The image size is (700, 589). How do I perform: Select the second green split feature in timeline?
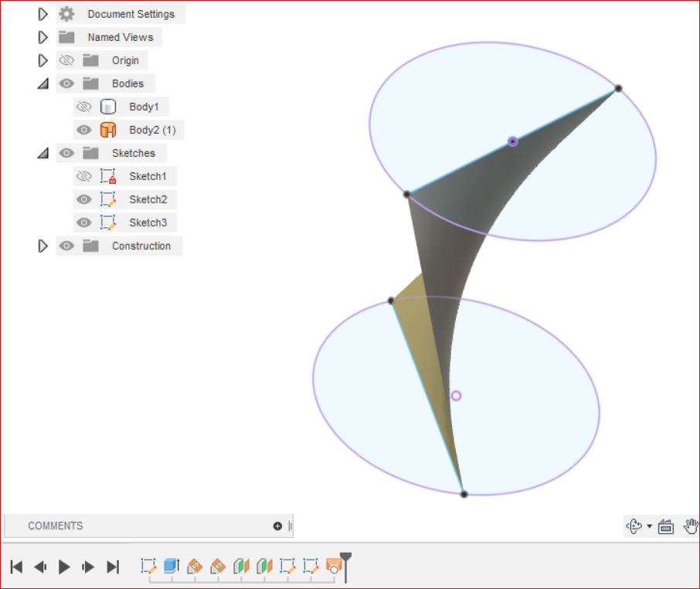(264, 567)
